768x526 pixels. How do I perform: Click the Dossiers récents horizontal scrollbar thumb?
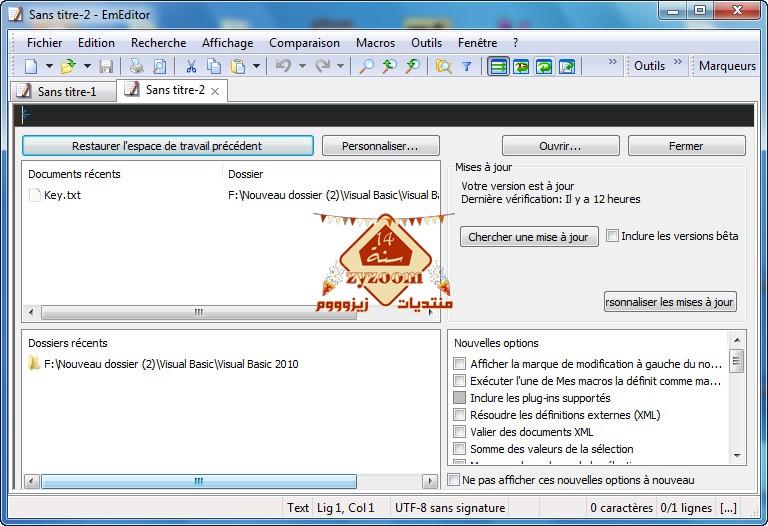pos(199,481)
